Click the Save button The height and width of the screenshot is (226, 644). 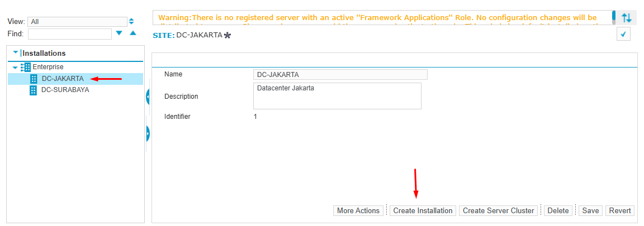590,211
